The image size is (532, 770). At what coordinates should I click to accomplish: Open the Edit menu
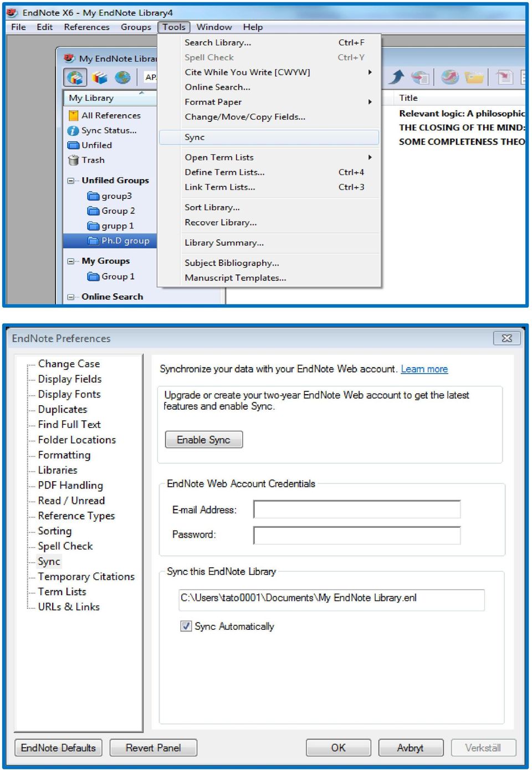click(45, 27)
